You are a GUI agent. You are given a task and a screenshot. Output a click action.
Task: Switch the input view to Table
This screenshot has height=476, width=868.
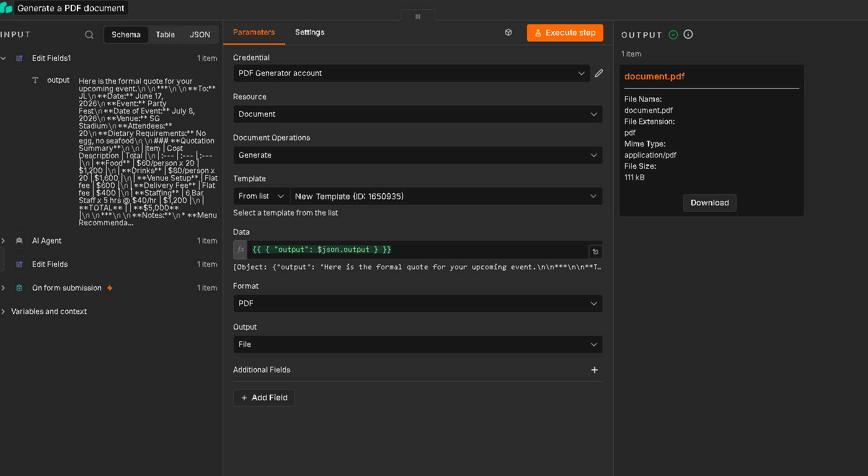pos(166,35)
